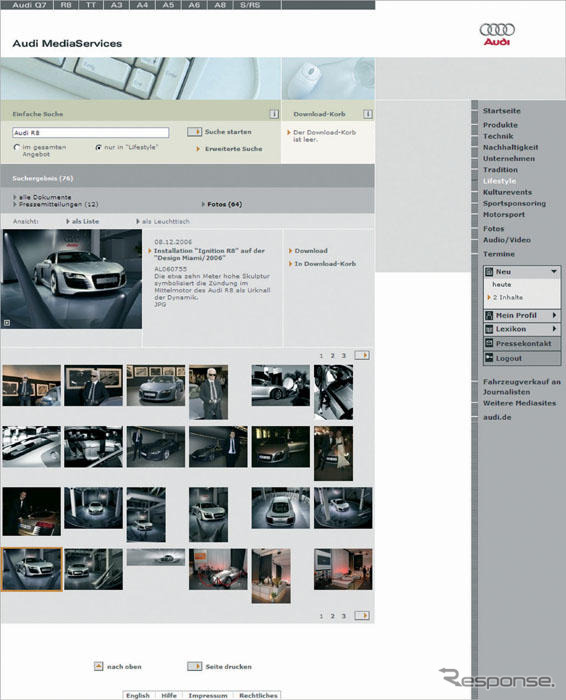Click the Mein Profil icon
Image resolution: width=566 pixels, height=700 pixels.
pos(489,315)
